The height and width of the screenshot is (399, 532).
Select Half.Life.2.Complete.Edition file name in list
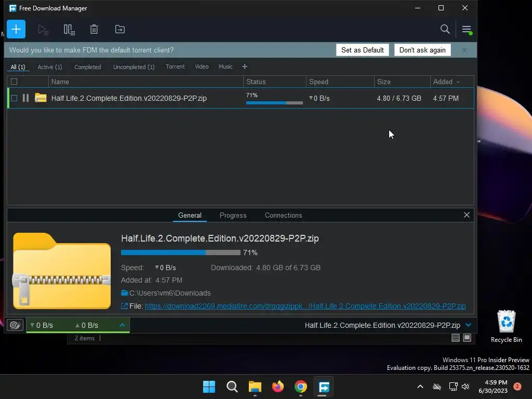(x=129, y=98)
